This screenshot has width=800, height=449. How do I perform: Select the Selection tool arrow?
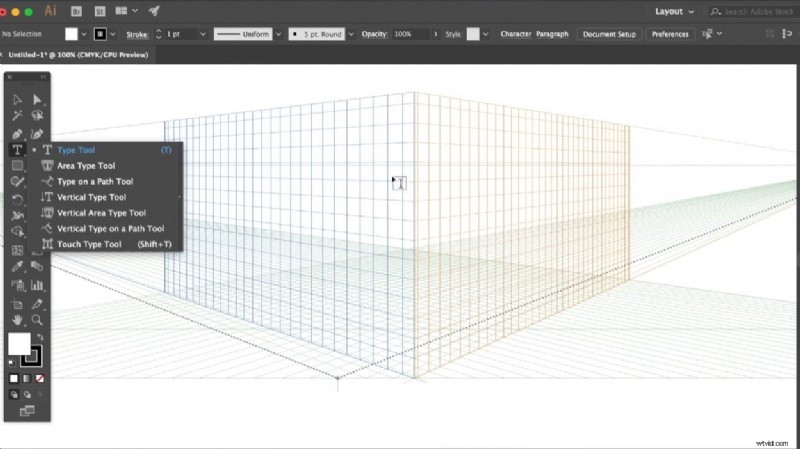(x=17, y=99)
